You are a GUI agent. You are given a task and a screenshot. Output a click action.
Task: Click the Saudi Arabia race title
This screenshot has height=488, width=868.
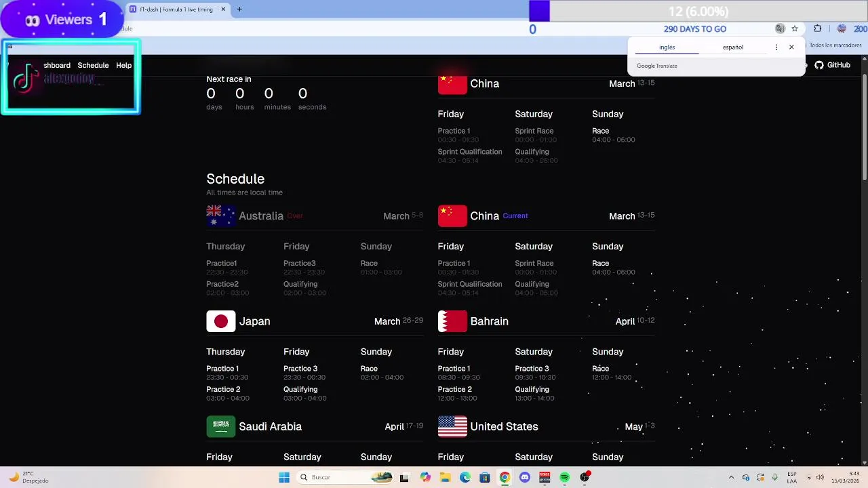[271, 426]
